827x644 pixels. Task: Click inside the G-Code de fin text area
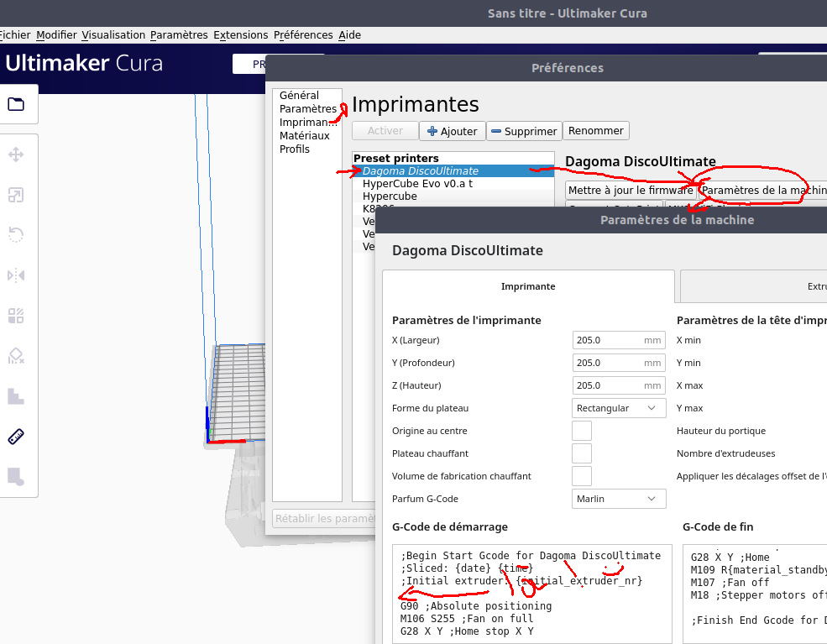point(755,594)
